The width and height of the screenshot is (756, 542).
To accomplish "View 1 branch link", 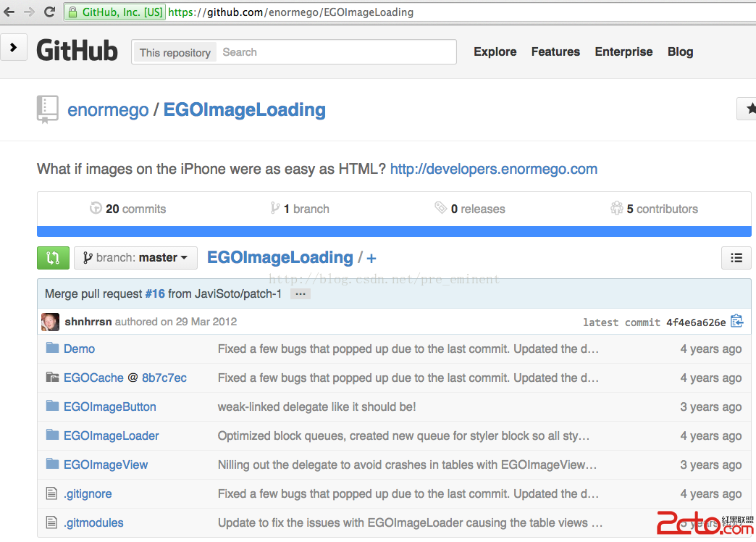I will [x=300, y=209].
